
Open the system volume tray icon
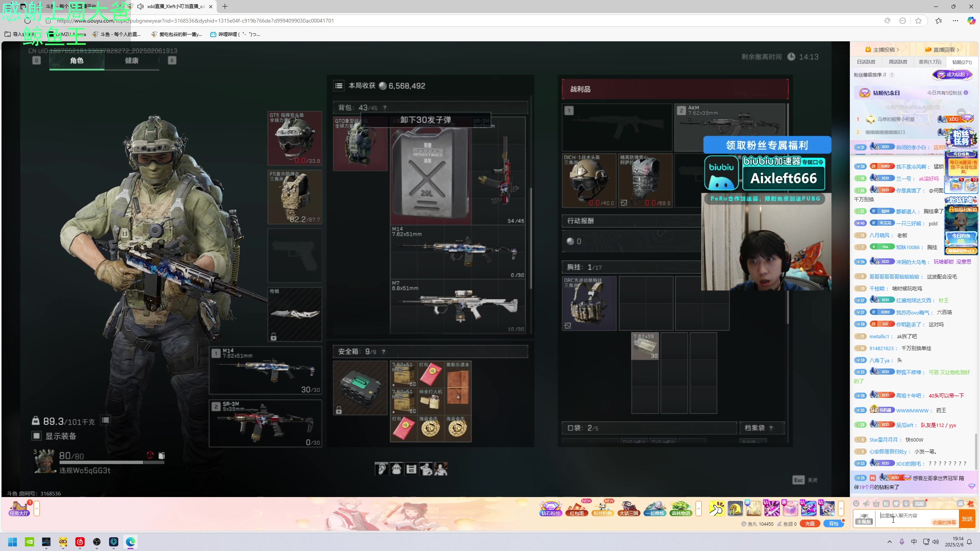click(x=936, y=542)
